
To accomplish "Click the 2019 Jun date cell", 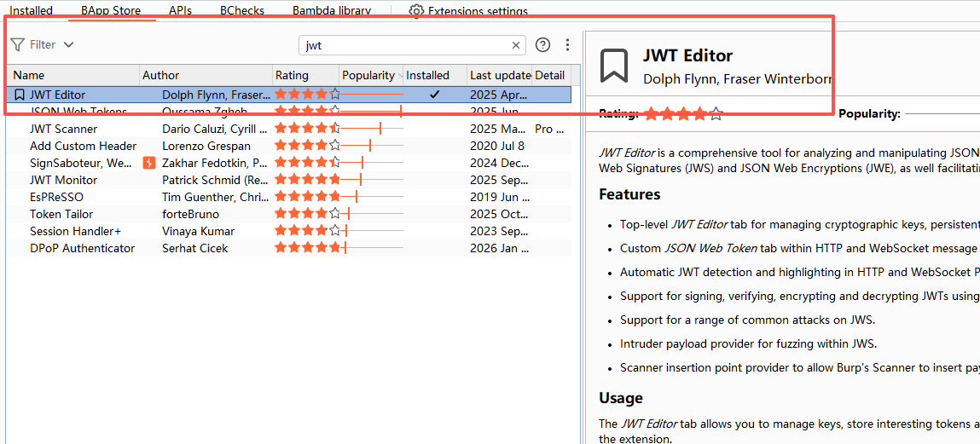I will coord(500,198).
